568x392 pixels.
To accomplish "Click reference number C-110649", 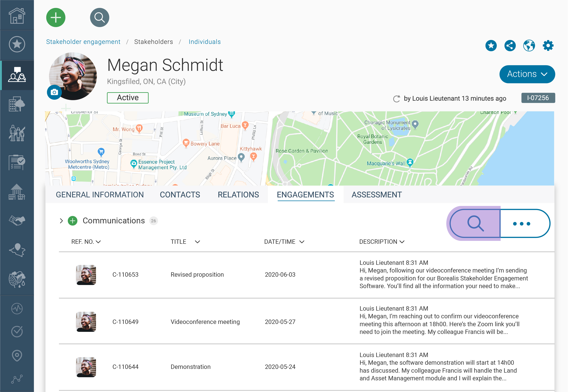I will (x=126, y=322).
